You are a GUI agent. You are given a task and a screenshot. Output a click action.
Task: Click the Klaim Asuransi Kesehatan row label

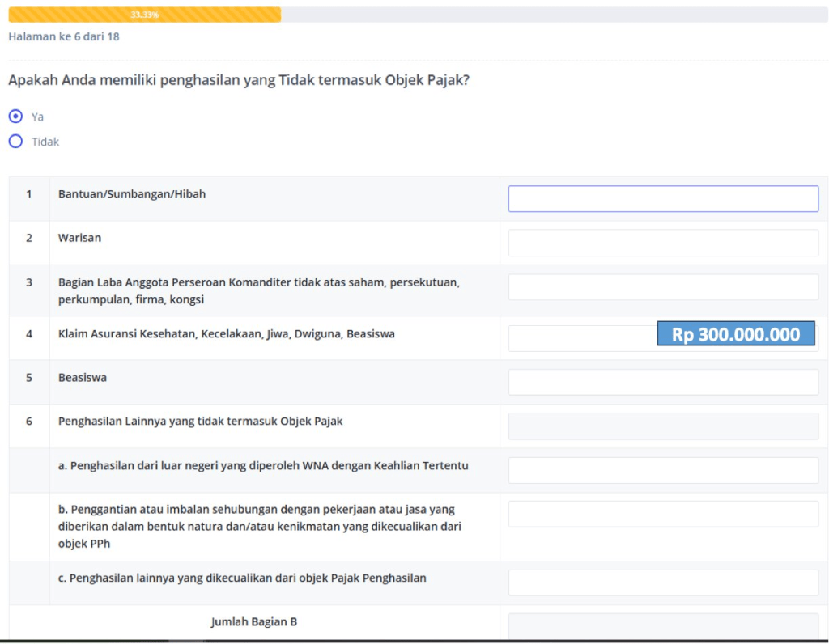point(226,333)
